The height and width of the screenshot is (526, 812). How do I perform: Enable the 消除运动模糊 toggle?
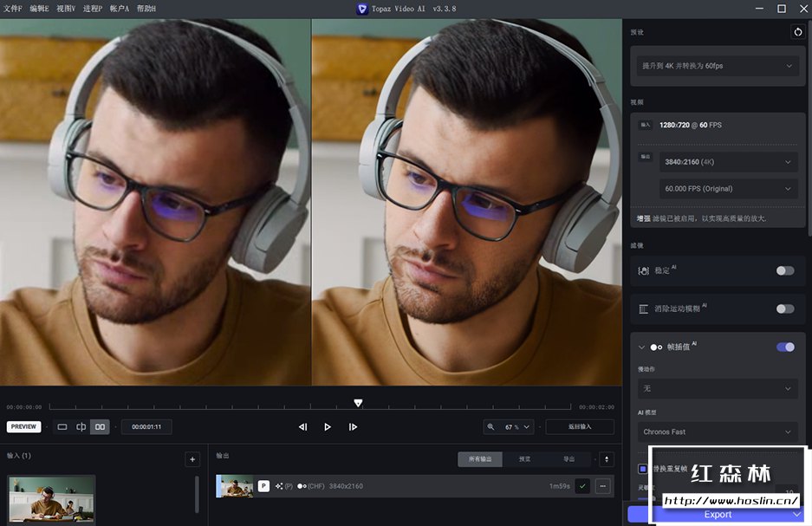785,308
